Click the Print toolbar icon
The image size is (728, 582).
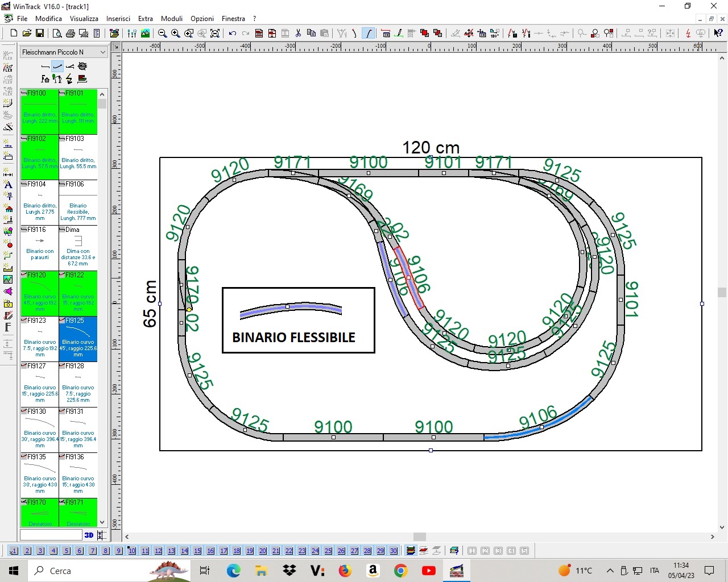pyautogui.click(x=71, y=34)
